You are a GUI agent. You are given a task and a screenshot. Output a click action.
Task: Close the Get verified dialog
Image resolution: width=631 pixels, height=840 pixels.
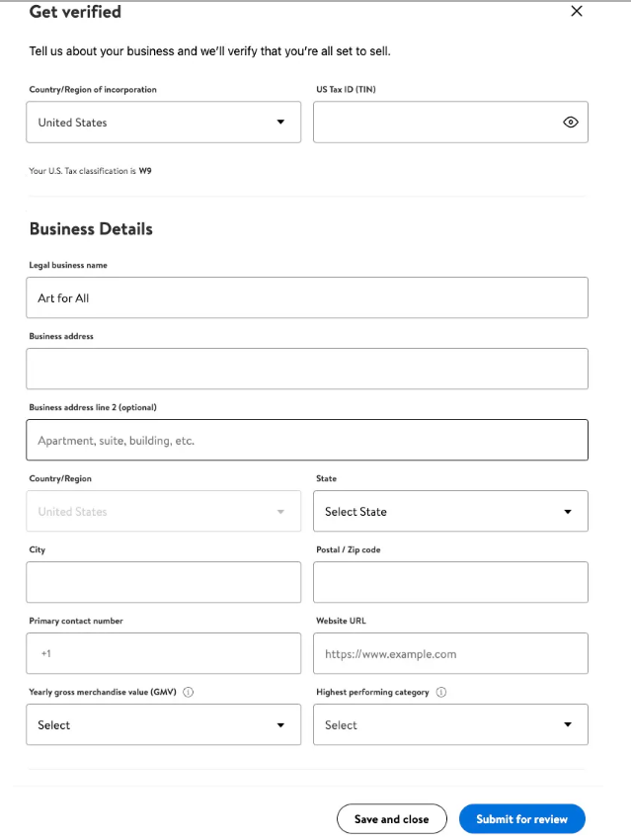[577, 12]
